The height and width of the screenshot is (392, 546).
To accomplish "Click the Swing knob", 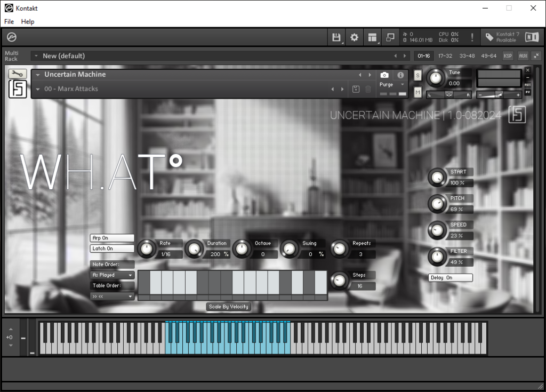I will [x=289, y=249].
